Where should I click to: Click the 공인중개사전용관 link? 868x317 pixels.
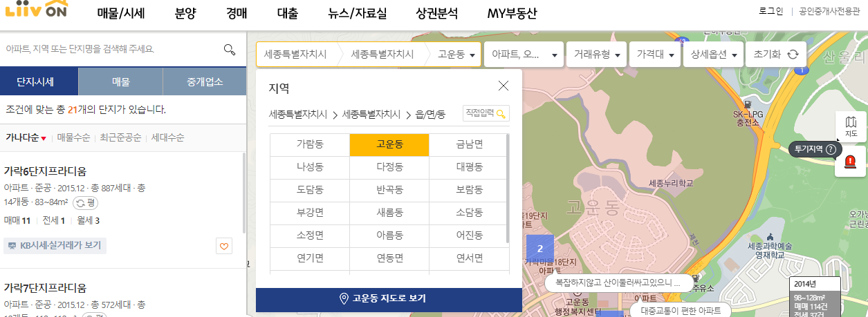click(830, 11)
